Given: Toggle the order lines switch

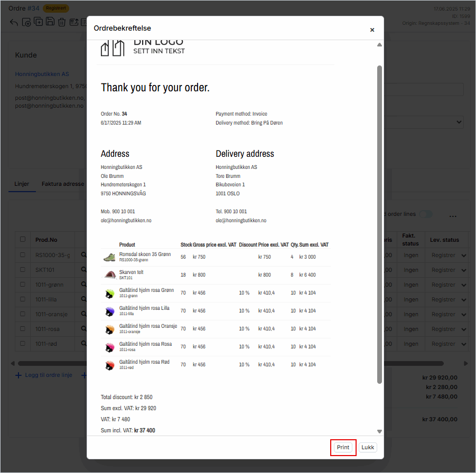Looking at the screenshot, I should pyautogui.click(x=425, y=214).
